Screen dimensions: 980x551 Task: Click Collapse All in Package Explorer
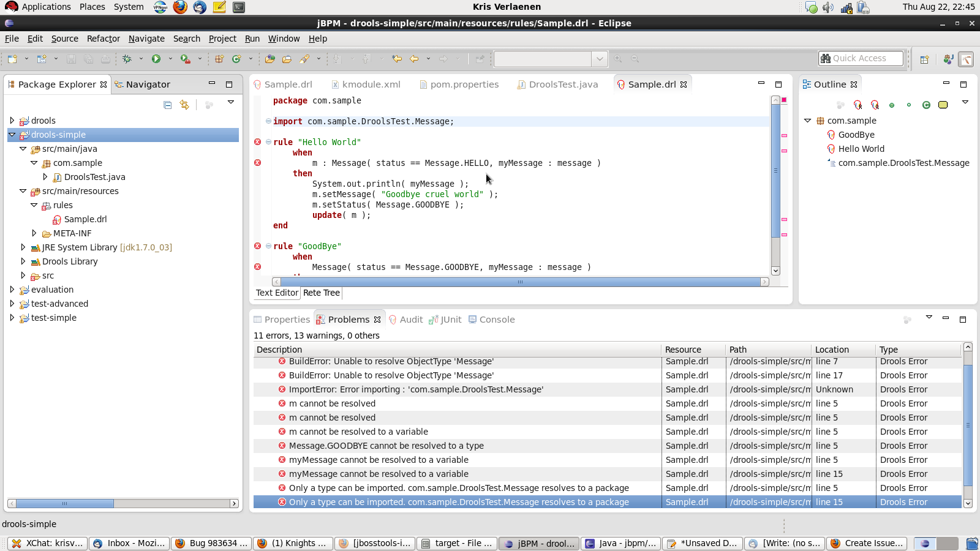pos(167,105)
